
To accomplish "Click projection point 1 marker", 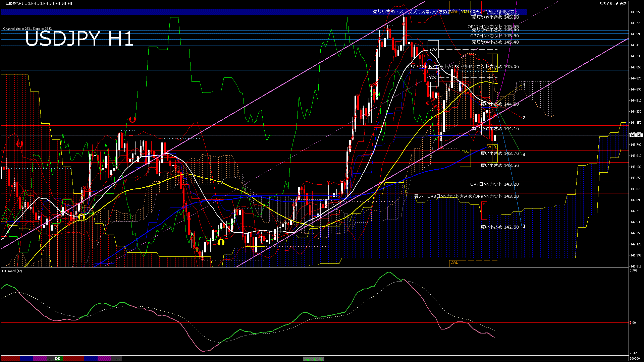I will pos(524,85).
